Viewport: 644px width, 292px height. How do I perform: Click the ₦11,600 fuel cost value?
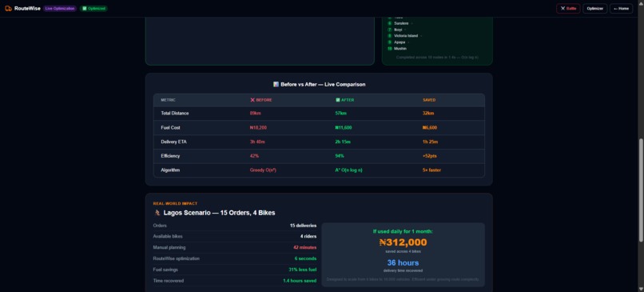pos(344,127)
